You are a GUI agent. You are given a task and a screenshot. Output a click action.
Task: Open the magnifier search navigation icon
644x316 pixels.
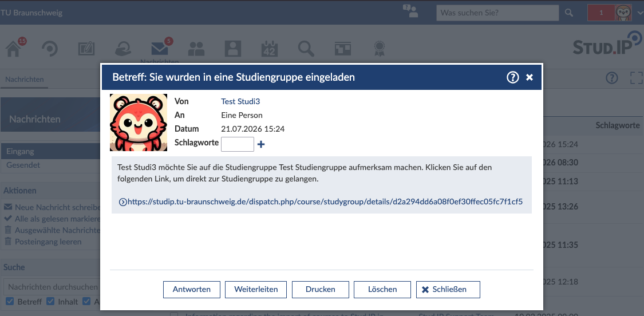(306, 49)
